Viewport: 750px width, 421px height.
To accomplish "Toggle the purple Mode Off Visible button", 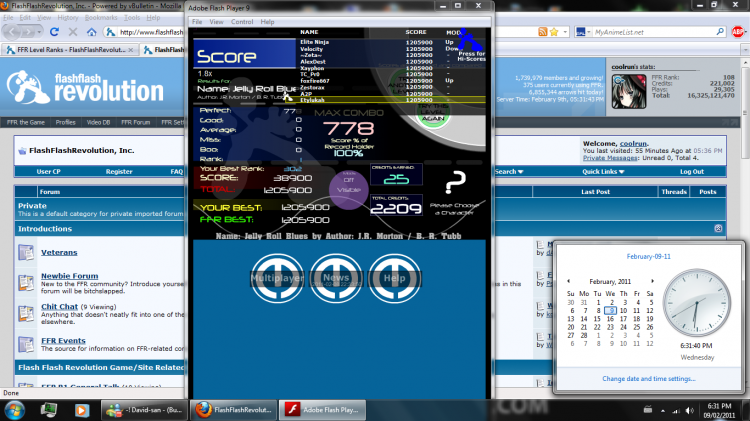I will (349, 189).
